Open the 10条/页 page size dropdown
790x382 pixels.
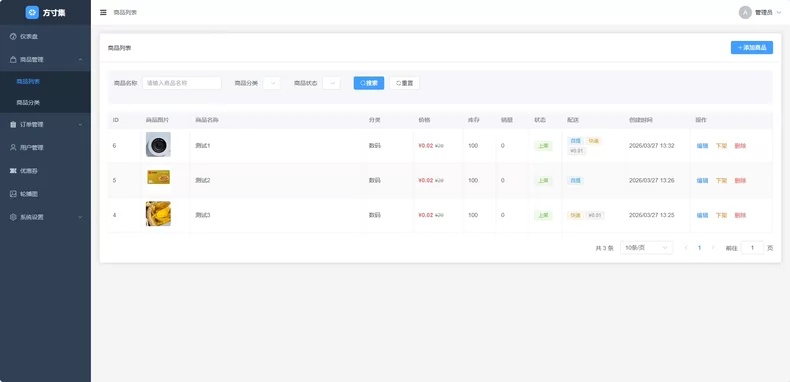point(646,247)
